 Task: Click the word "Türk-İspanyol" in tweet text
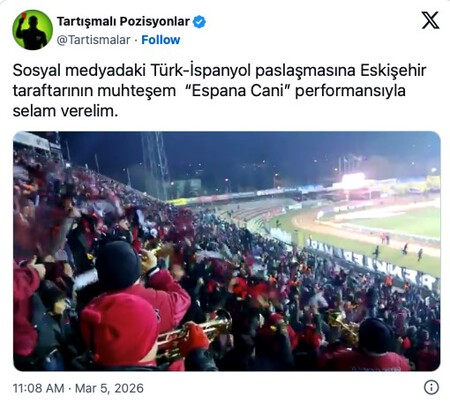coord(201,71)
